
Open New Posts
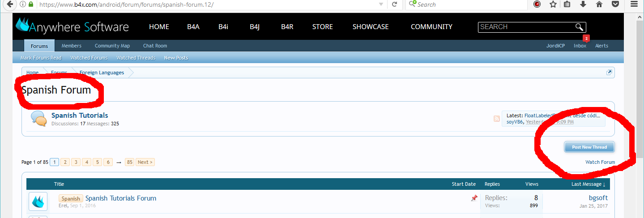click(x=176, y=58)
